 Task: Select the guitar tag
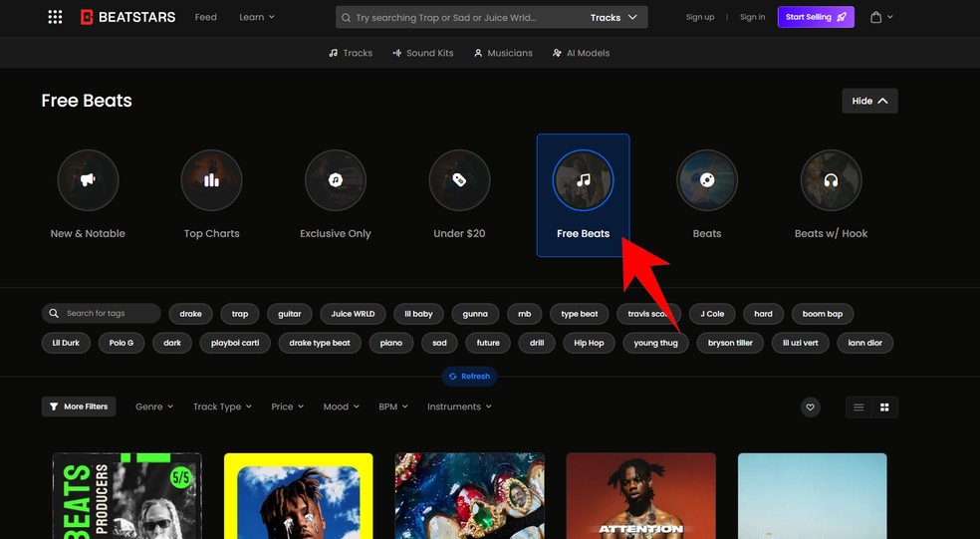click(x=290, y=314)
